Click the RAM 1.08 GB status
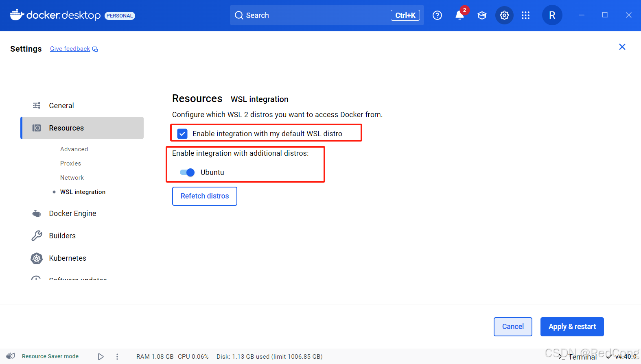This screenshot has width=641, height=364. click(155, 357)
